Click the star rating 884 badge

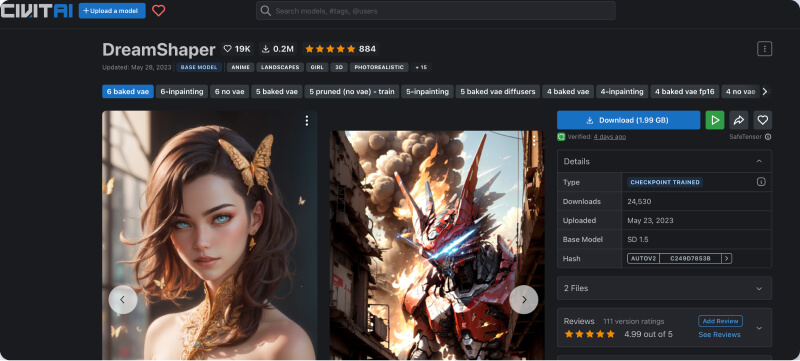(x=340, y=49)
